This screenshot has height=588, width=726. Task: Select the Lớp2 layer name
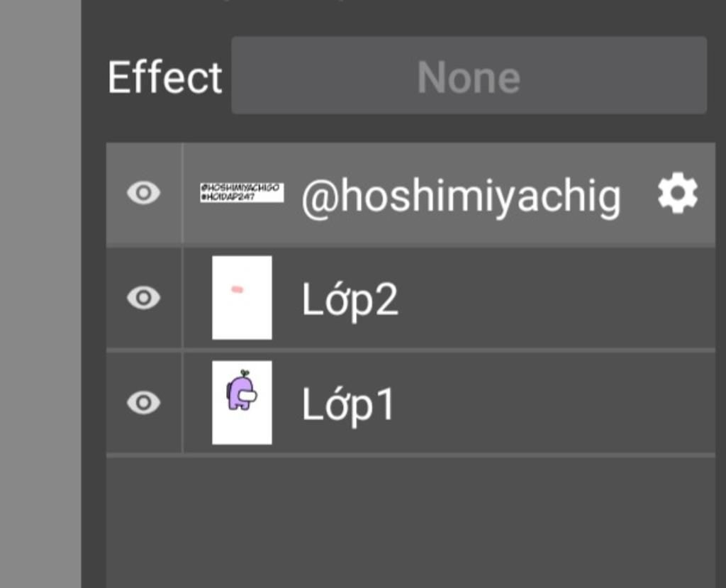coord(350,299)
